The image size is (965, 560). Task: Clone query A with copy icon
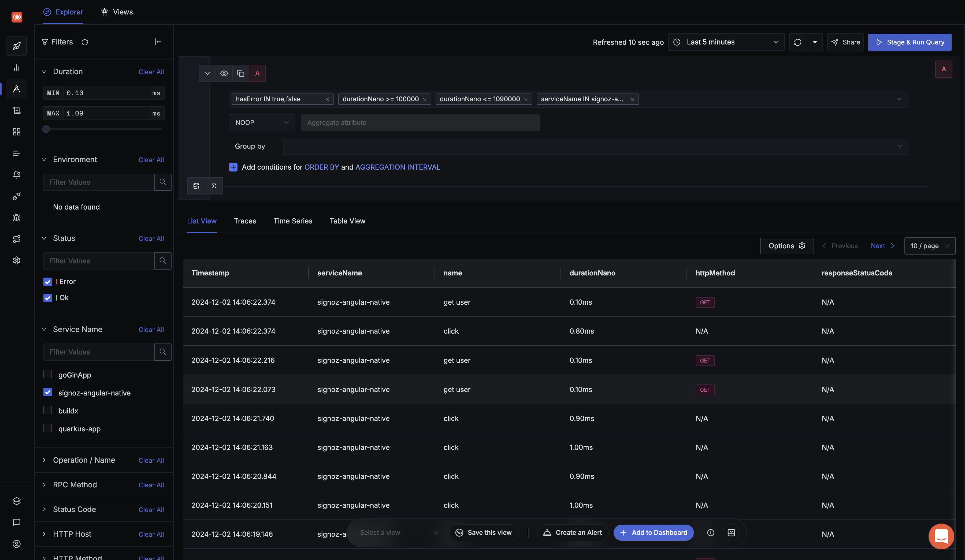click(240, 73)
